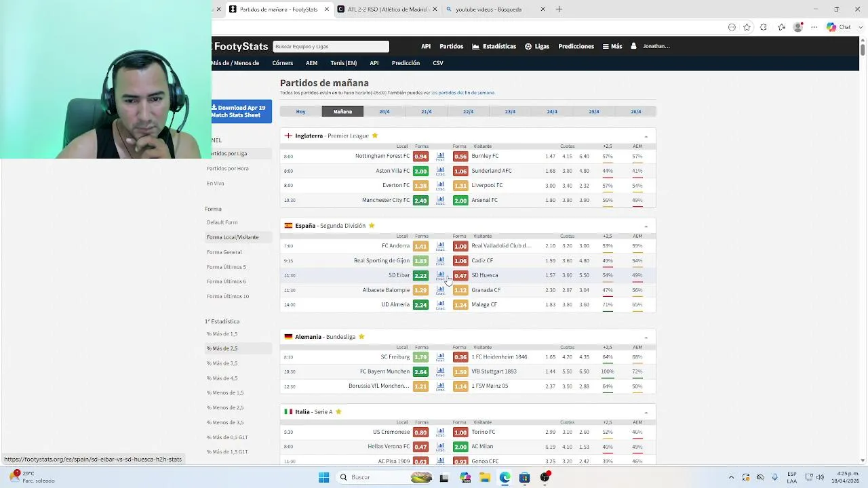Toggle favorite star for España Segunda División
Viewport: 868px width, 488px height.
(372, 226)
